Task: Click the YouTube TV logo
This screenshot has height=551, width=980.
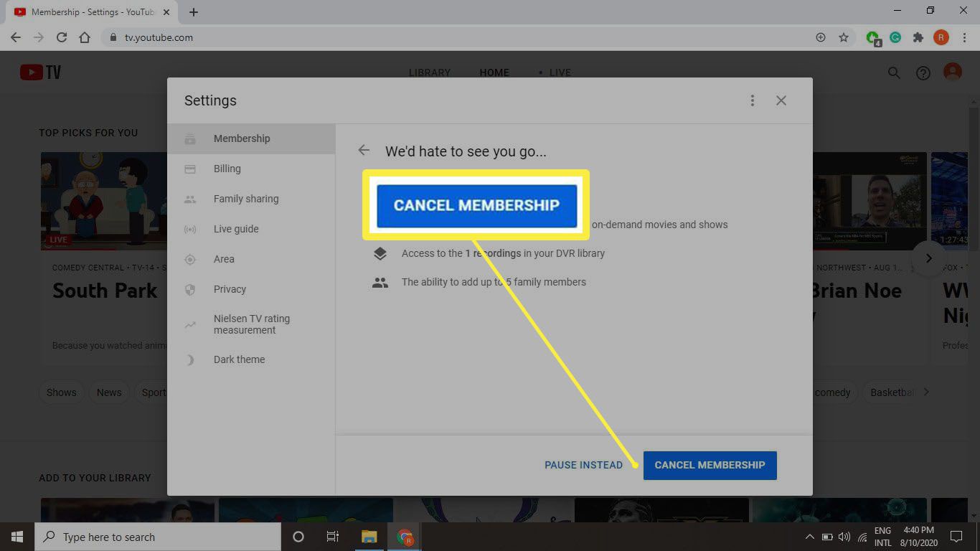Action: pos(40,72)
